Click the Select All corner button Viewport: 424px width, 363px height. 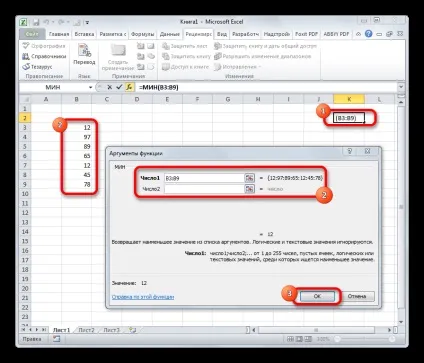click(25, 99)
